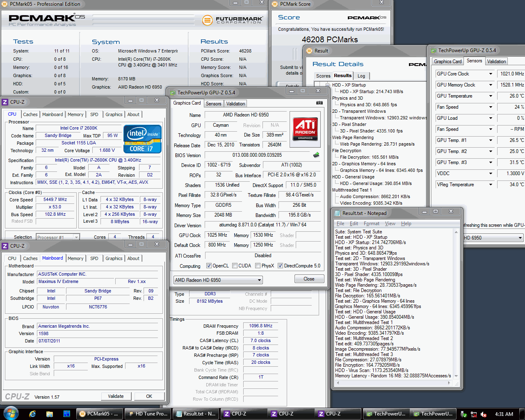
Task: Switch to HD Tune Pro taskbar button
Action: click(147, 414)
